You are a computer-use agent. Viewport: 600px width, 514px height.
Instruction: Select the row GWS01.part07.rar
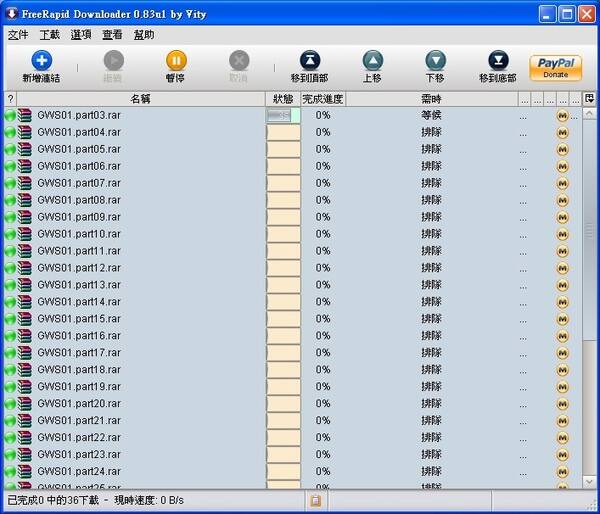[293, 183]
